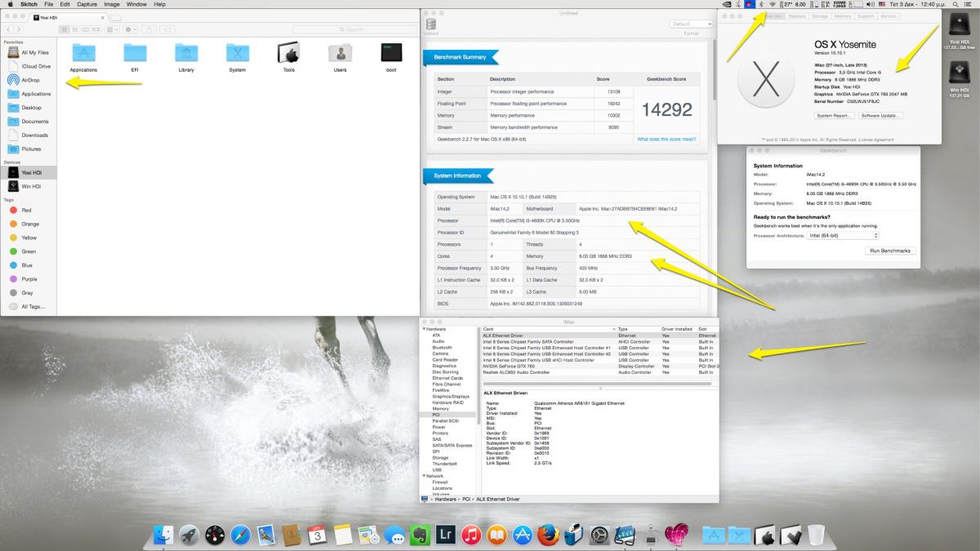This screenshot has width=980, height=551.
Task: Open Firefox from the Dock
Action: pyautogui.click(x=548, y=535)
